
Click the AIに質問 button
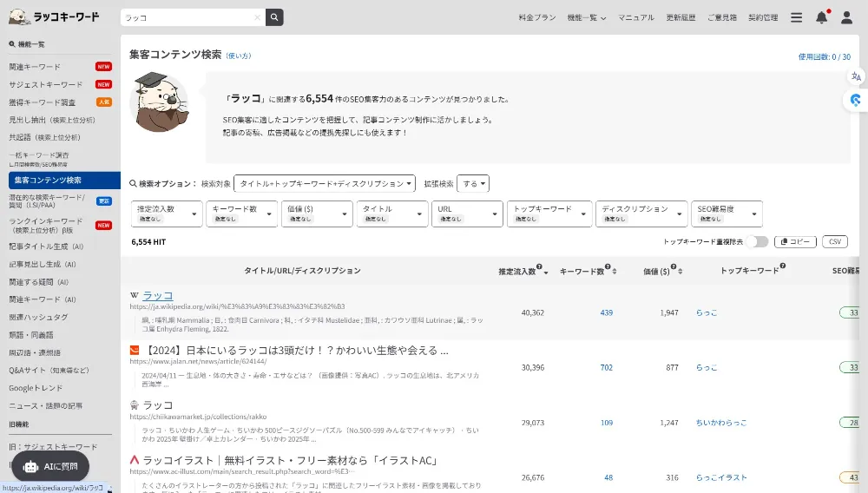tap(50, 466)
